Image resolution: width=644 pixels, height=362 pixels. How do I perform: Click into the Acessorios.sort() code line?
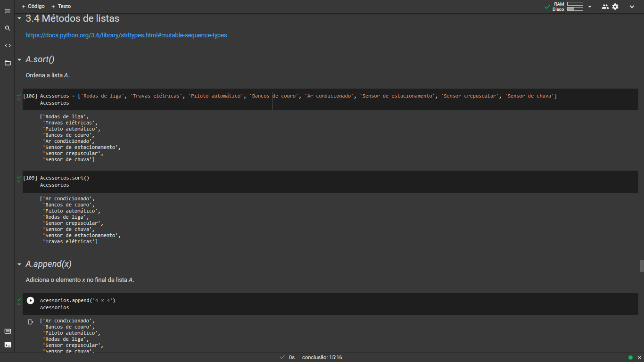pos(65,178)
